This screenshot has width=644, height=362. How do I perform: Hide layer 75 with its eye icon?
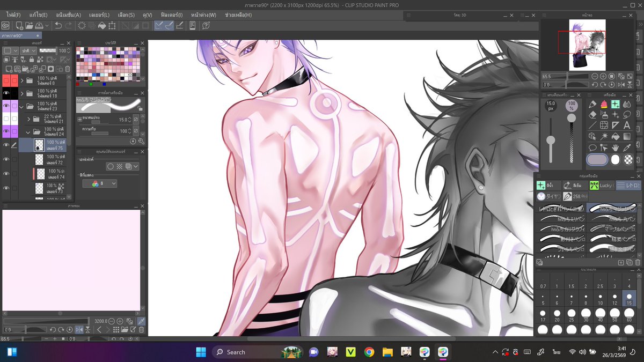coord(6,145)
